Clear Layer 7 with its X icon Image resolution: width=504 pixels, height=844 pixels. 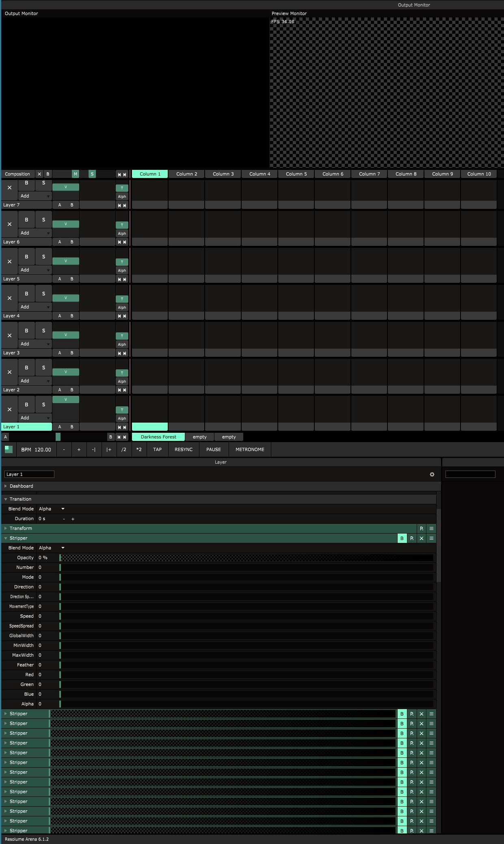coord(9,187)
